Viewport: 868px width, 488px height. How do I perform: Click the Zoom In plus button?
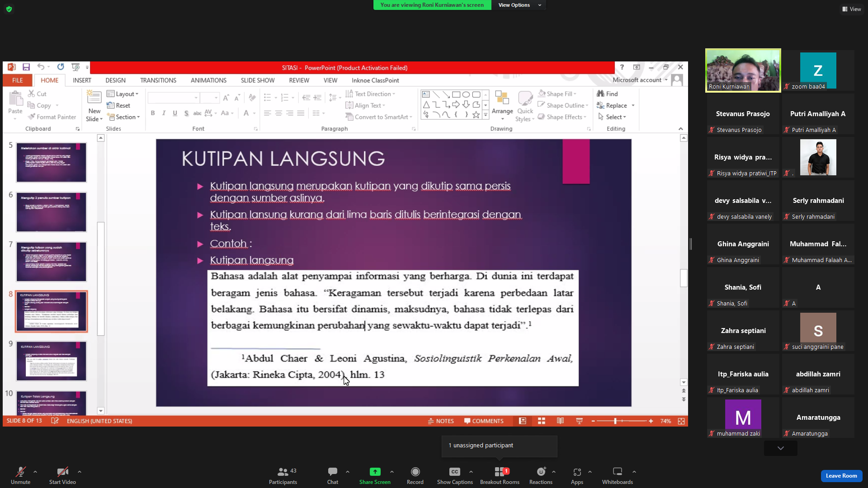pyautogui.click(x=651, y=421)
